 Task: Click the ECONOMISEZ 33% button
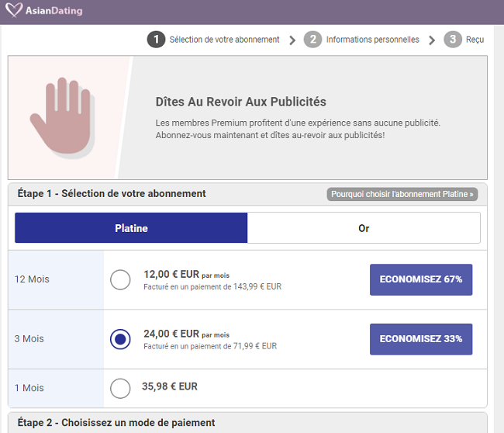tap(421, 339)
